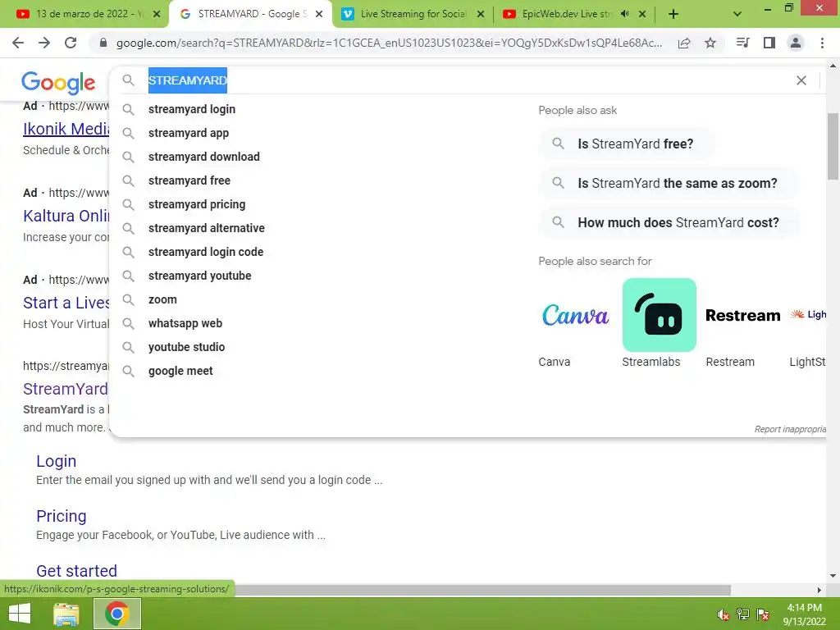Click the vertical scrollbar thumb
Viewport: 840px width, 630px height.
(x=833, y=146)
